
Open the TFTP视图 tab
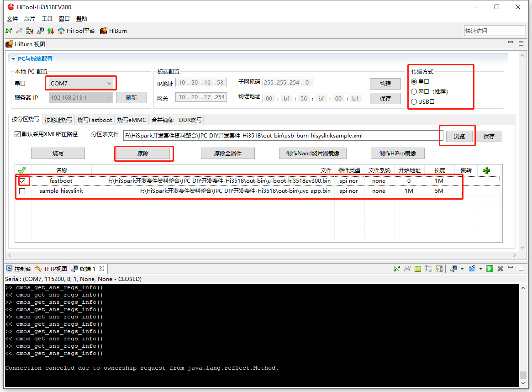point(52,269)
